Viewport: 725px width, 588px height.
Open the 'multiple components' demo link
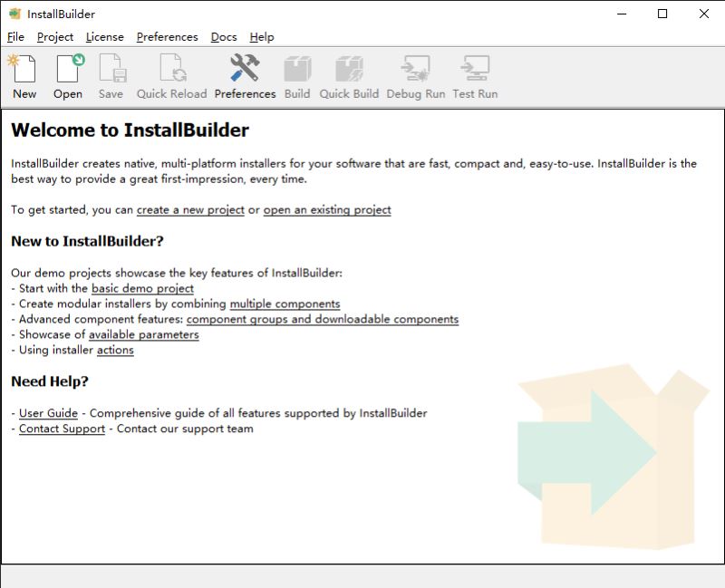(285, 304)
